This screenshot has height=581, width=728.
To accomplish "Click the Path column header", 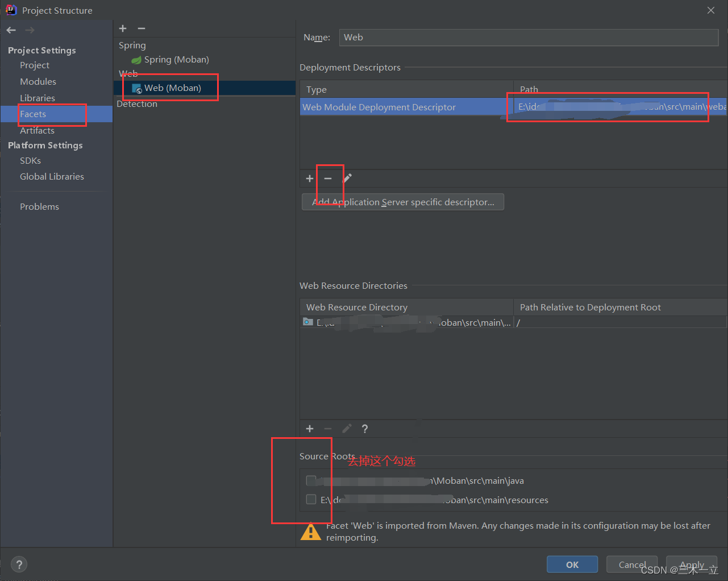I will (x=620, y=90).
